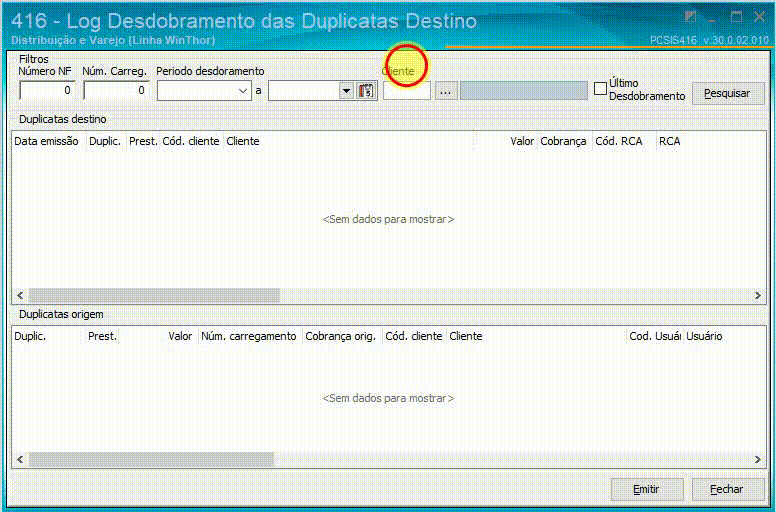The height and width of the screenshot is (512, 776).
Task: Click Duplic. header in Duplicatas origem grid
Action: coord(49,336)
